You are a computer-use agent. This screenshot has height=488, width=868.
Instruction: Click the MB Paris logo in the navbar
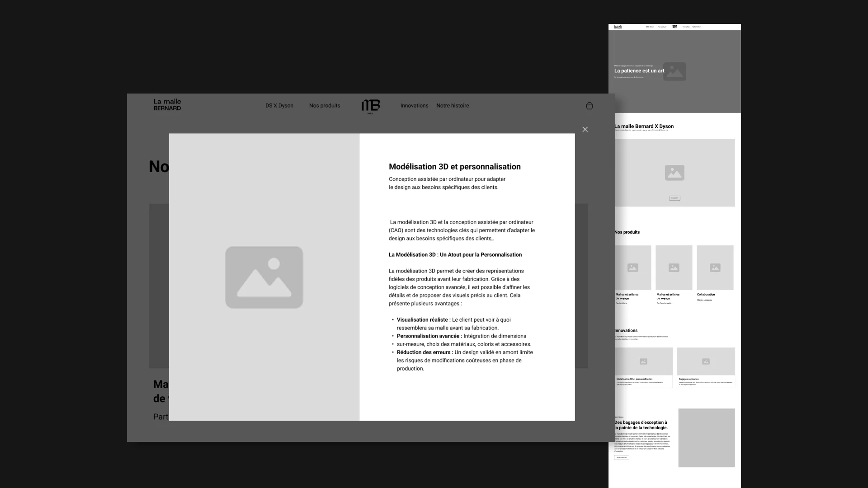click(371, 106)
